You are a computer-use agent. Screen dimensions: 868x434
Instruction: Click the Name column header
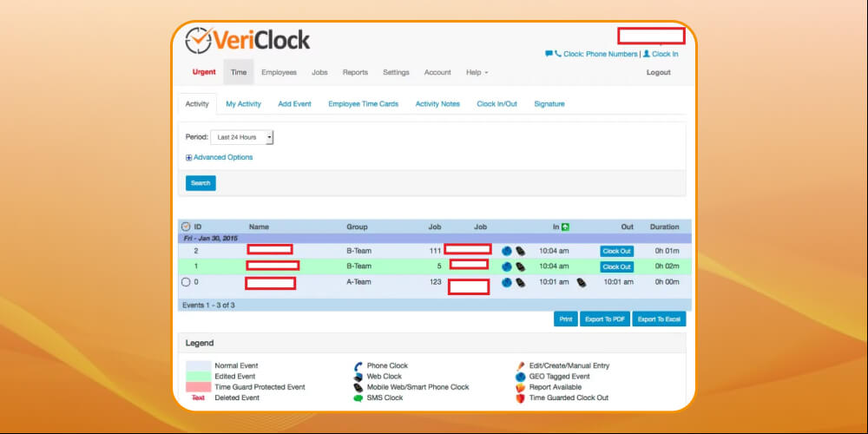[x=259, y=227]
